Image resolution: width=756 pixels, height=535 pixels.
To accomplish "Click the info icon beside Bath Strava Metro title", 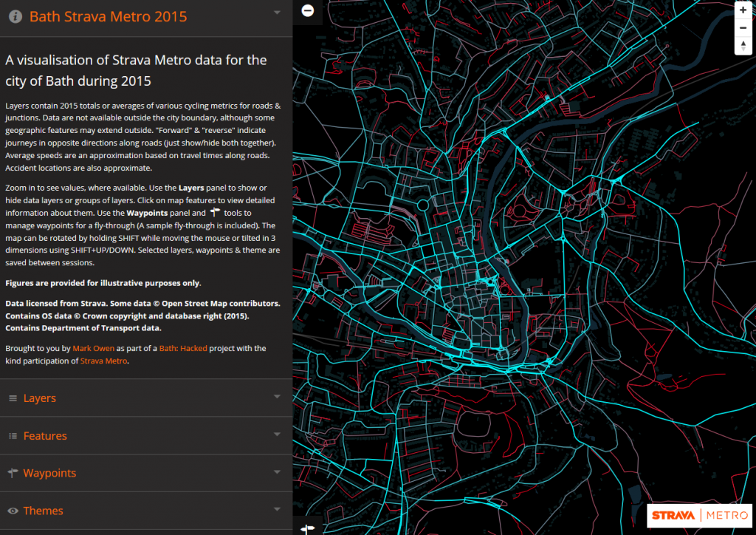I will pyautogui.click(x=15, y=16).
